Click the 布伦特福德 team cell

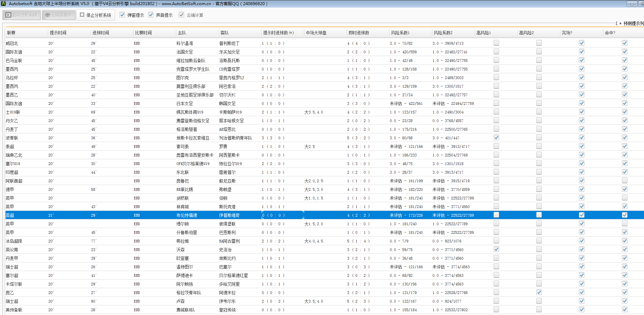pyautogui.click(x=187, y=215)
